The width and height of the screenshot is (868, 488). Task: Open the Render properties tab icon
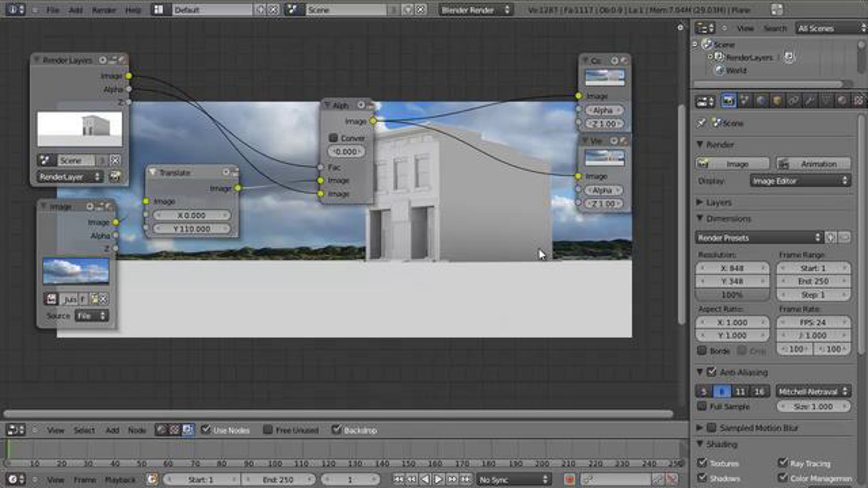728,101
